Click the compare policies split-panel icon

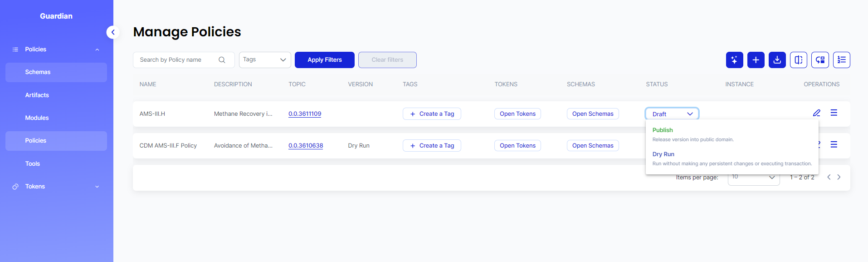pos(798,60)
